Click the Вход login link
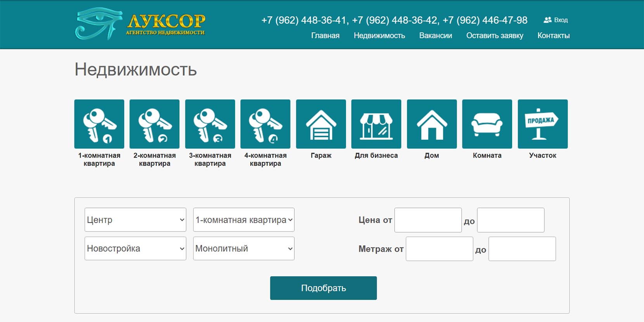 tap(556, 20)
